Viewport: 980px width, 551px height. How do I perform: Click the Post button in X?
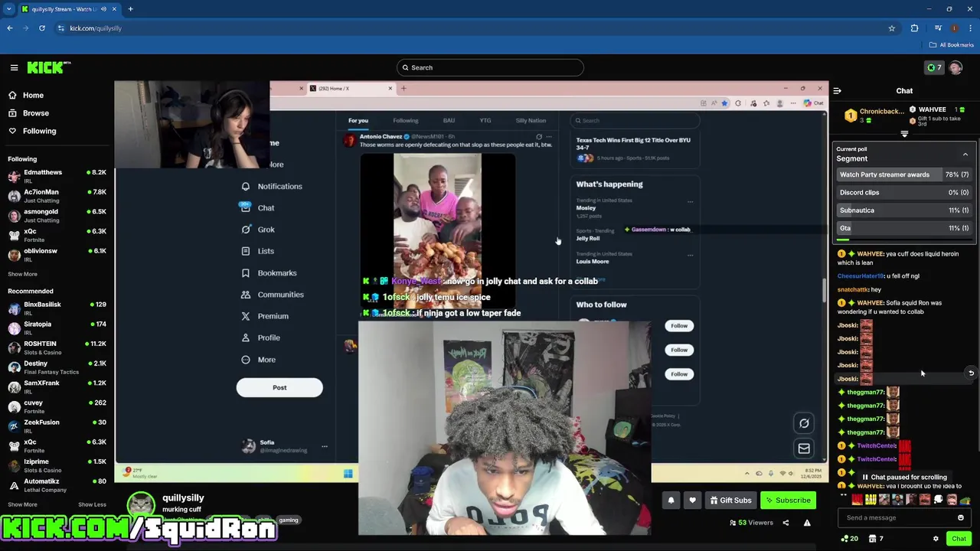279,387
